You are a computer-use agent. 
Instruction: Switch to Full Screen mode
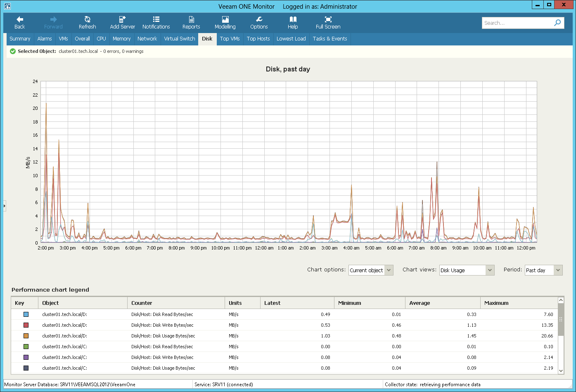pos(328,22)
